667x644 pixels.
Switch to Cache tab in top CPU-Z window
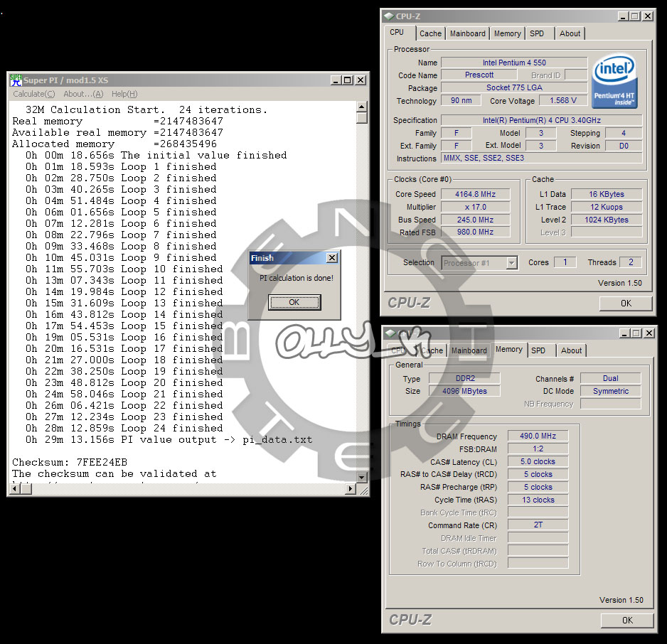(x=430, y=33)
